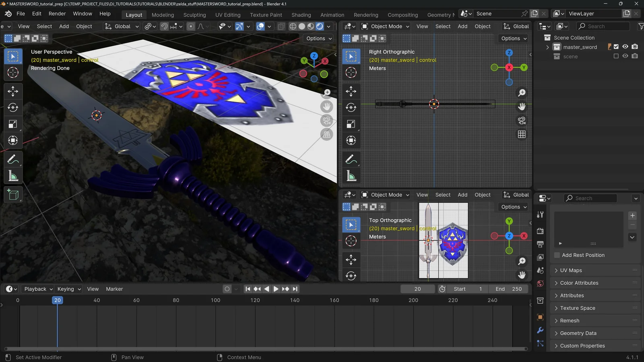Open Object Properties via the orange square icon
The image size is (644, 362).
point(540,317)
